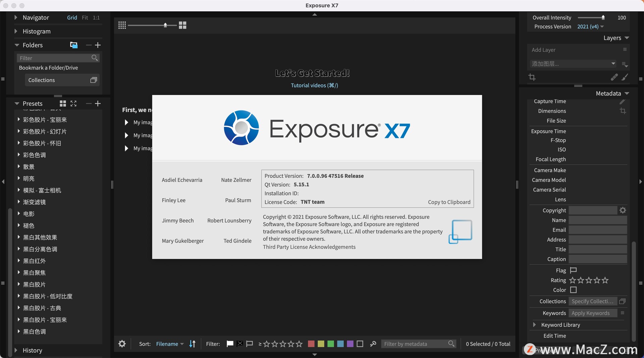Expand Keyword Library section

[534, 325]
